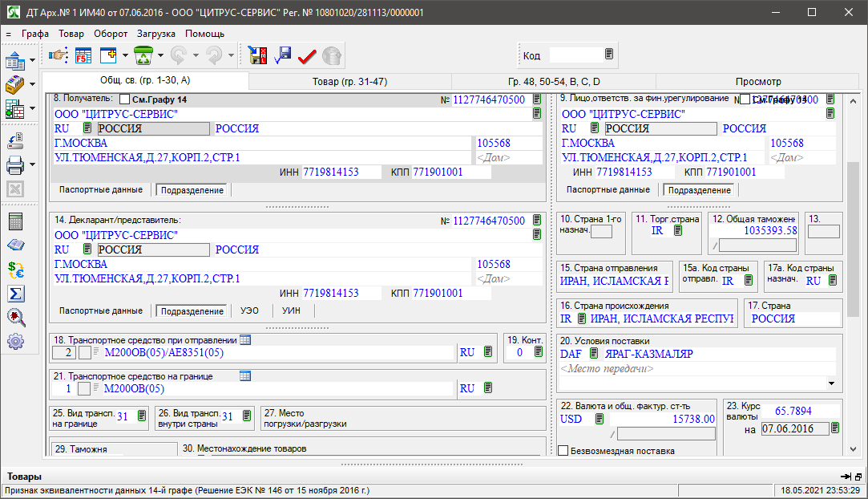This screenshot has width=868, height=499.
Task: Open the calculator tool
Action: pyautogui.click(x=15, y=221)
